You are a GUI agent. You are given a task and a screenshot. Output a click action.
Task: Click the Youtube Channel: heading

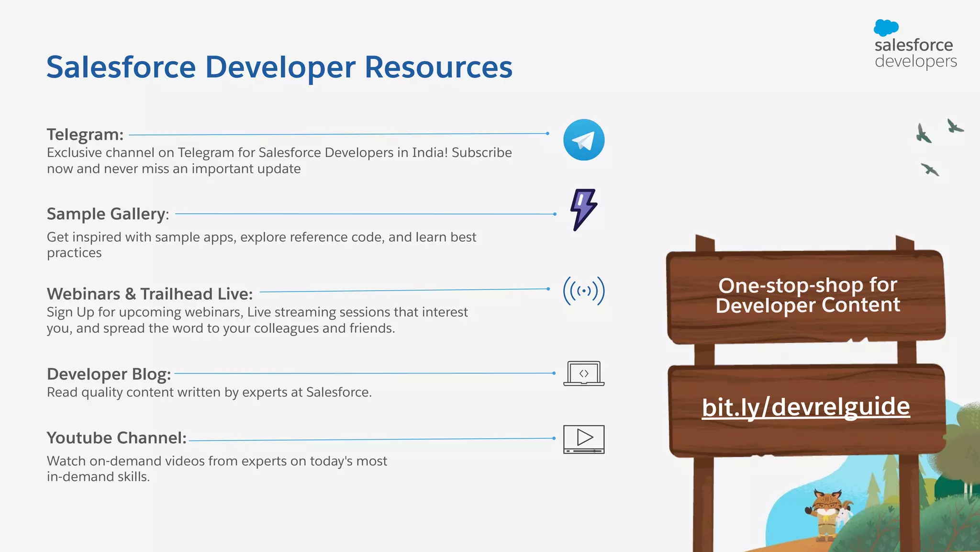tap(117, 438)
